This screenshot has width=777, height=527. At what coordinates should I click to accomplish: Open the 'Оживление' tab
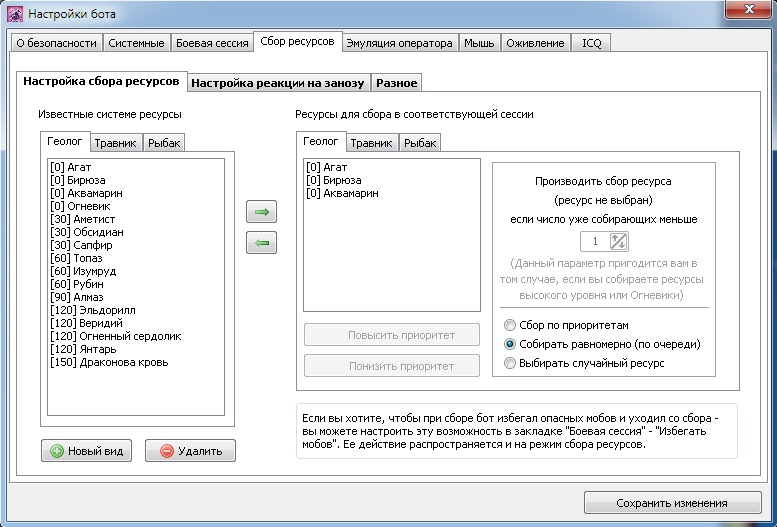click(535, 43)
